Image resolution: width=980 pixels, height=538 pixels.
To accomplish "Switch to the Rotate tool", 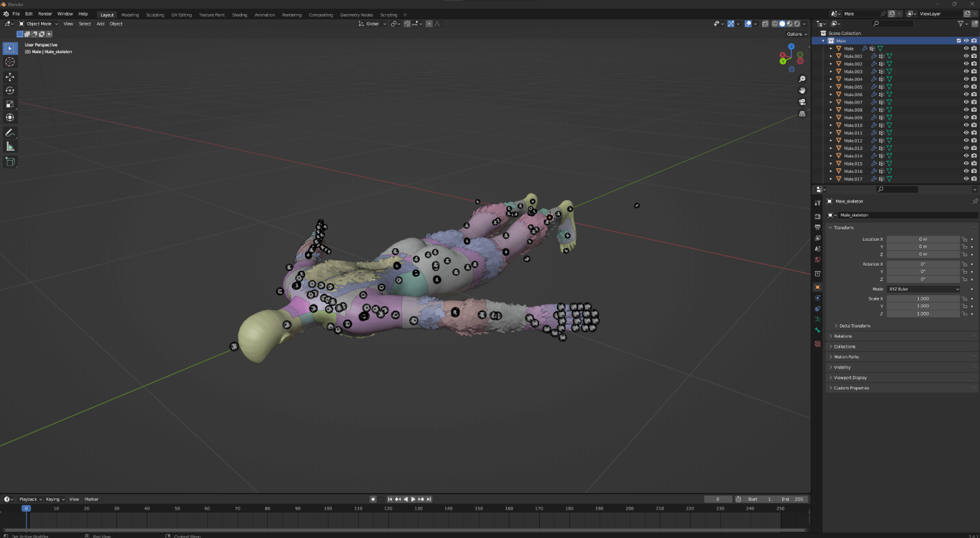I will (x=10, y=90).
